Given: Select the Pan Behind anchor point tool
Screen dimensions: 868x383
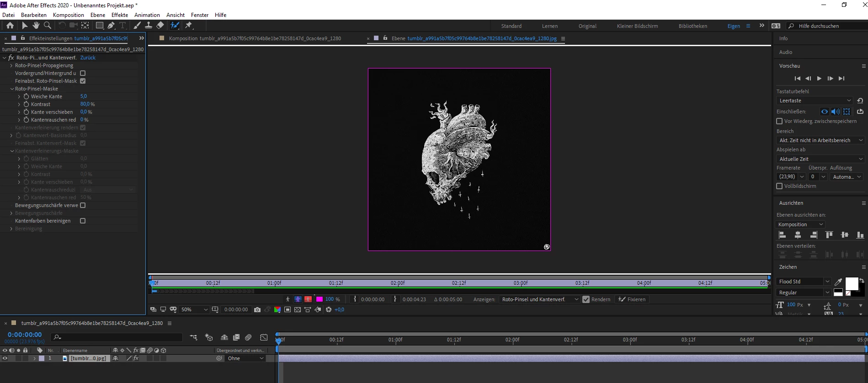Looking at the screenshot, I should tap(85, 26).
